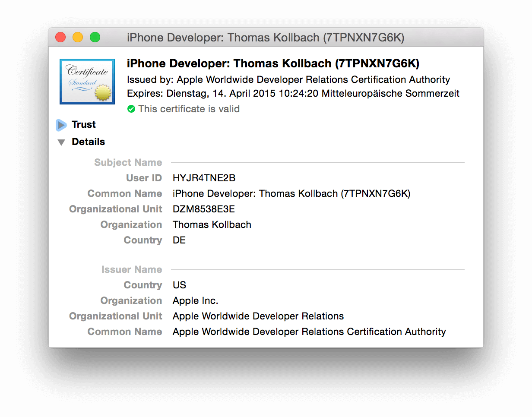Click 'Issued by' Apple Worldwide Developer Relations text

click(288, 79)
